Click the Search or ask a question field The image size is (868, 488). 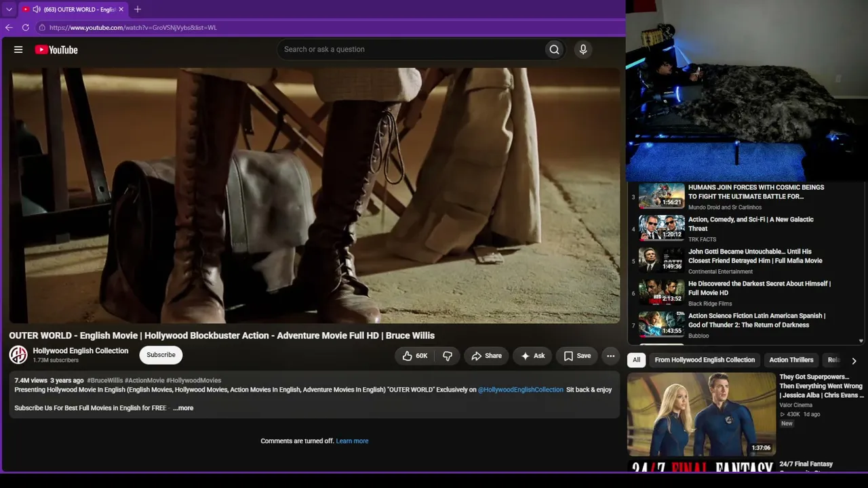tap(410, 49)
